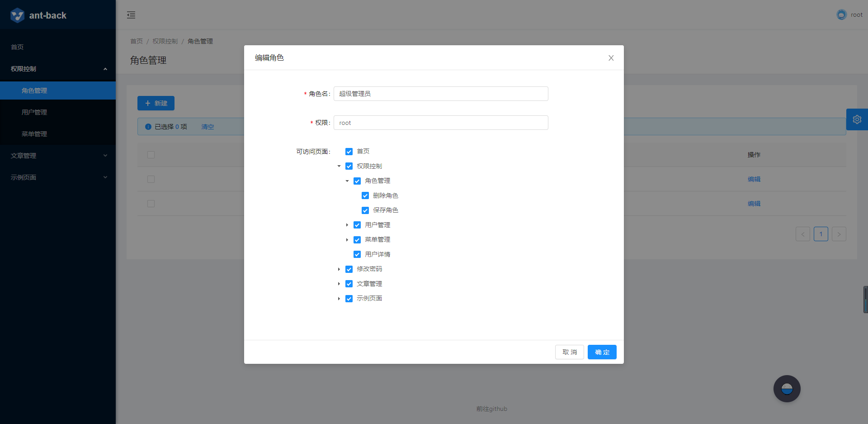Expand the 文章管理 node in the permission tree
Image resolution: width=868 pixels, height=424 pixels.
tap(340, 284)
